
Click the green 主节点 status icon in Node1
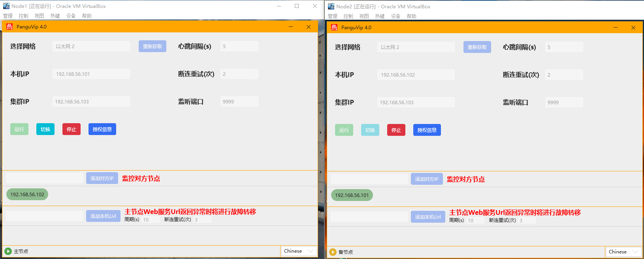click(x=8, y=251)
